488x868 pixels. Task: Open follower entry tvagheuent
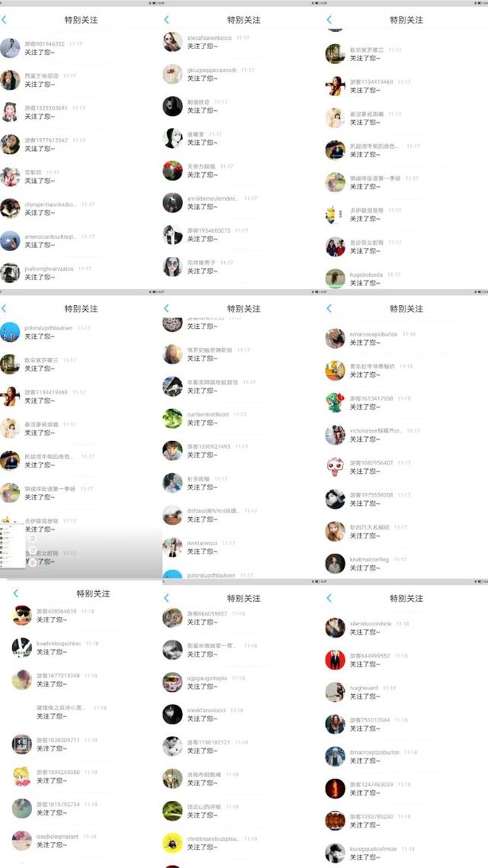[x=406, y=692]
